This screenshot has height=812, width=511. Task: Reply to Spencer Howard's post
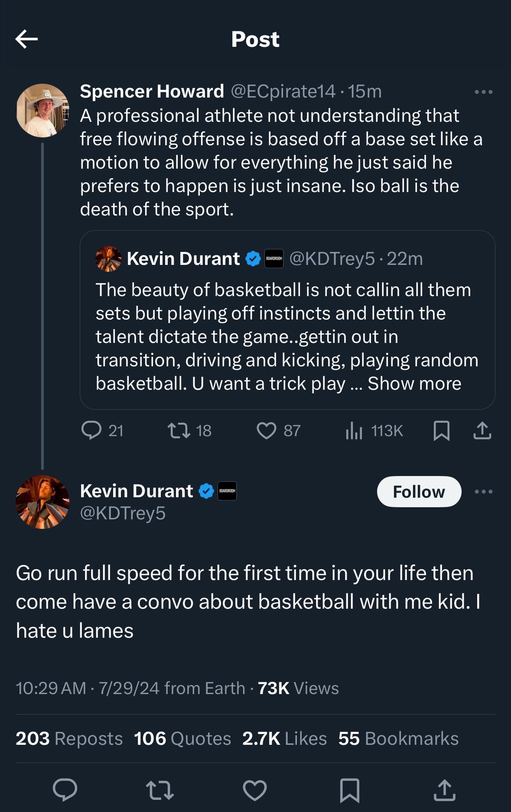pos(91,430)
